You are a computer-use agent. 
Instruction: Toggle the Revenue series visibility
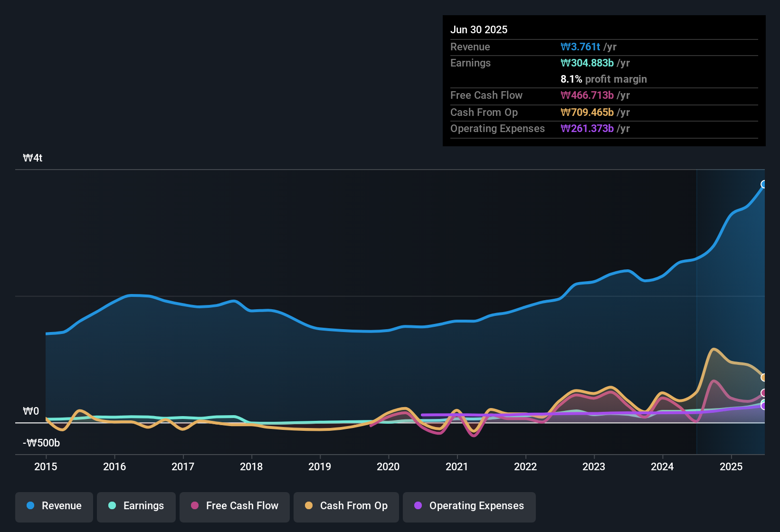coord(54,506)
